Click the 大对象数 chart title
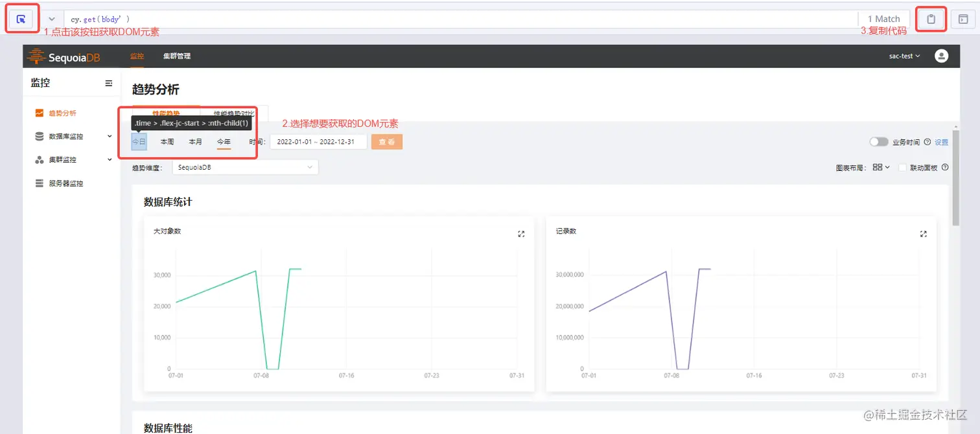The image size is (980, 434). [167, 231]
